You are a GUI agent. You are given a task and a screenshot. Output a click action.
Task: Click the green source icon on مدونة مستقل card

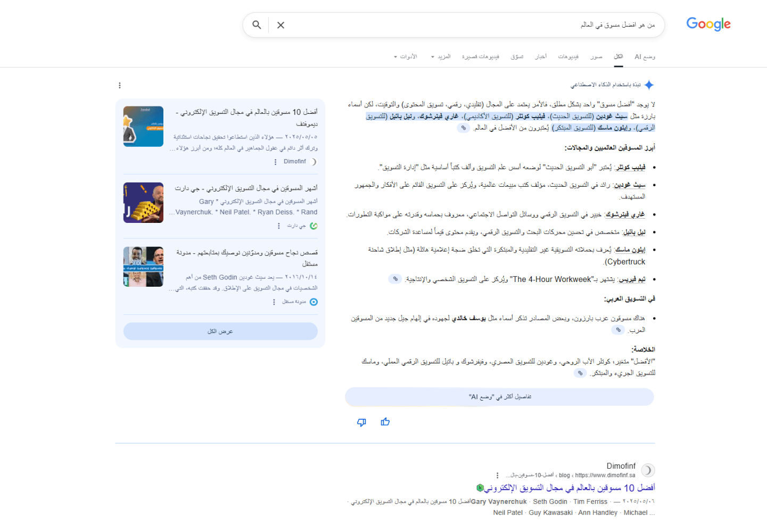point(314,302)
